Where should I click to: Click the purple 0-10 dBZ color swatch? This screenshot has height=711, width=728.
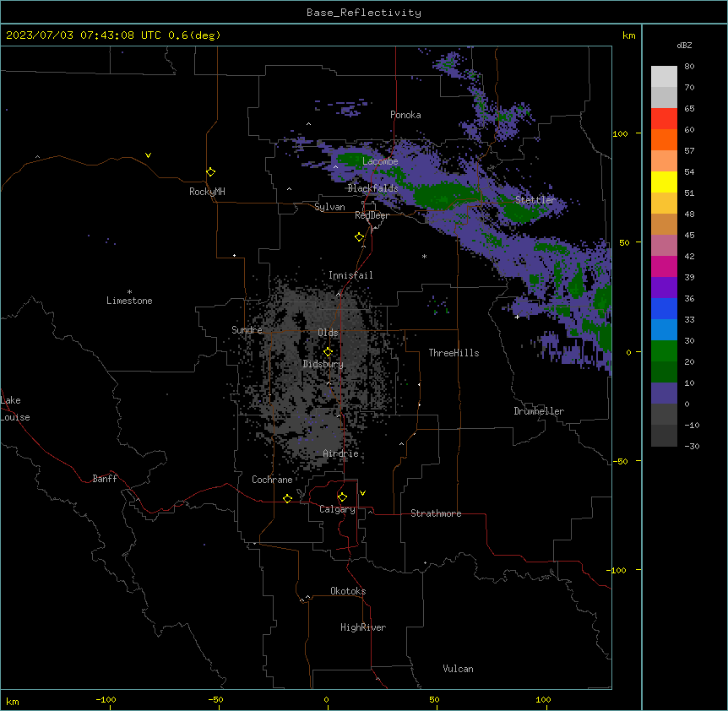(664, 393)
